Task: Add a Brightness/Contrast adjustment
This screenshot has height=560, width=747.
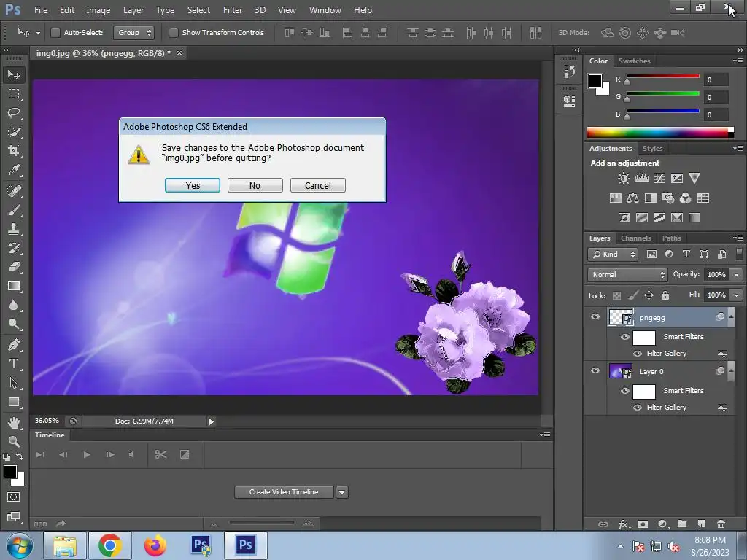Action: click(x=624, y=179)
